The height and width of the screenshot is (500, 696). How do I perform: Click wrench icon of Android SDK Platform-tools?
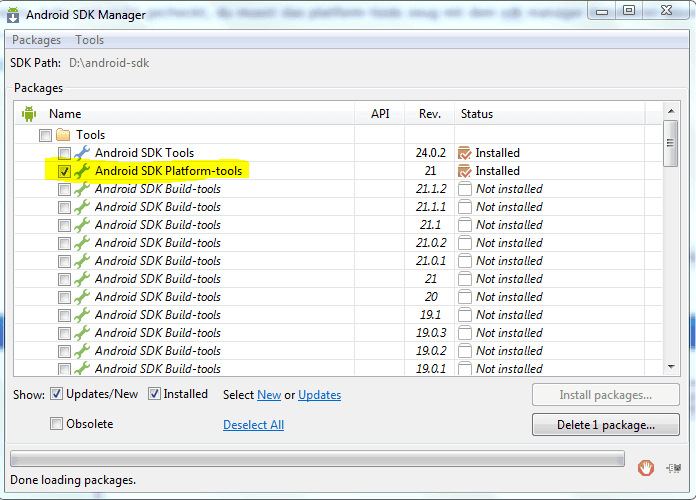pyautogui.click(x=82, y=171)
